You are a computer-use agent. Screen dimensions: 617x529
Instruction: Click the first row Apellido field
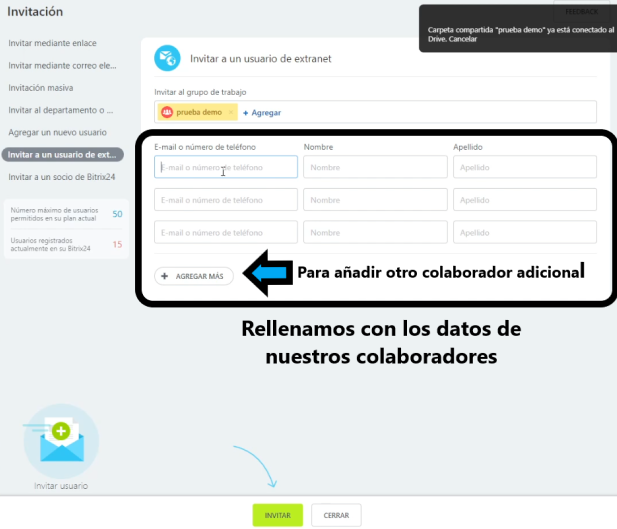point(524,167)
